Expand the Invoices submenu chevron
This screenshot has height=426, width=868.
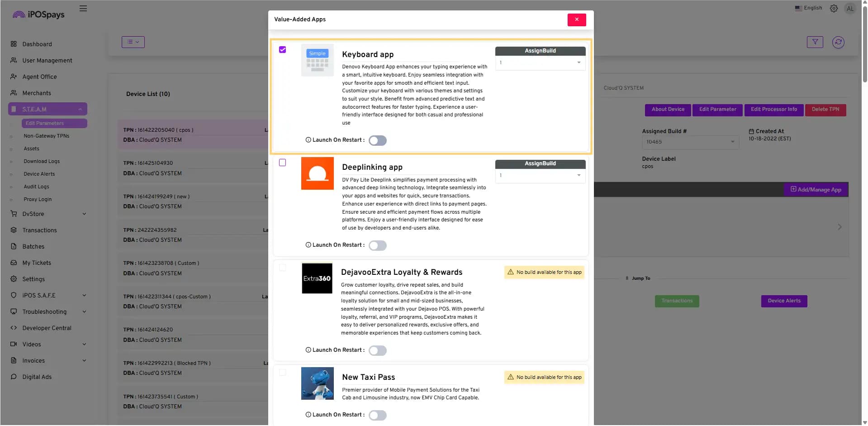pyautogui.click(x=84, y=360)
